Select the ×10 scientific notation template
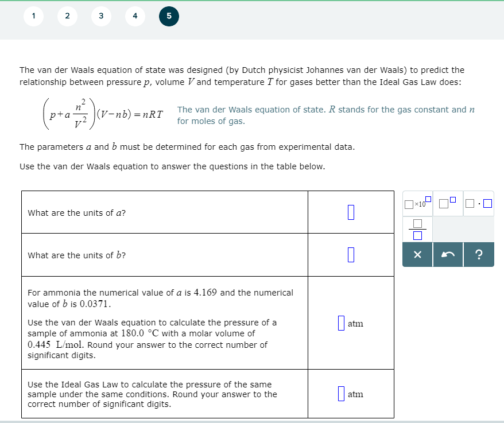The image size is (504, 423). [x=417, y=203]
